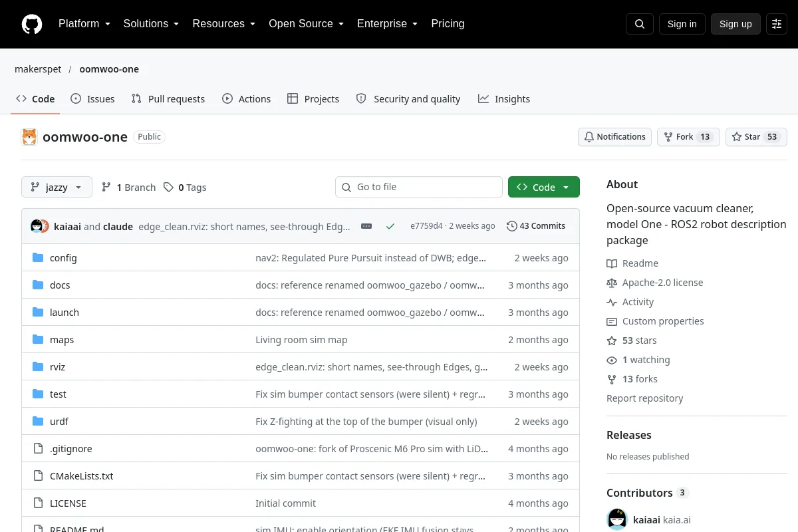Switch to Security and quality tab
This screenshot has height=532, width=798.
pos(408,99)
